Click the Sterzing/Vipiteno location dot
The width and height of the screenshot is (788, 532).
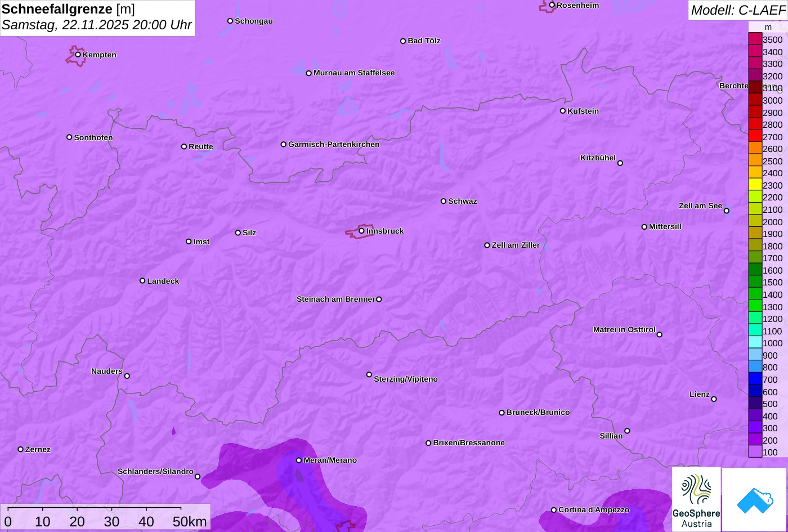coord(369,374)
